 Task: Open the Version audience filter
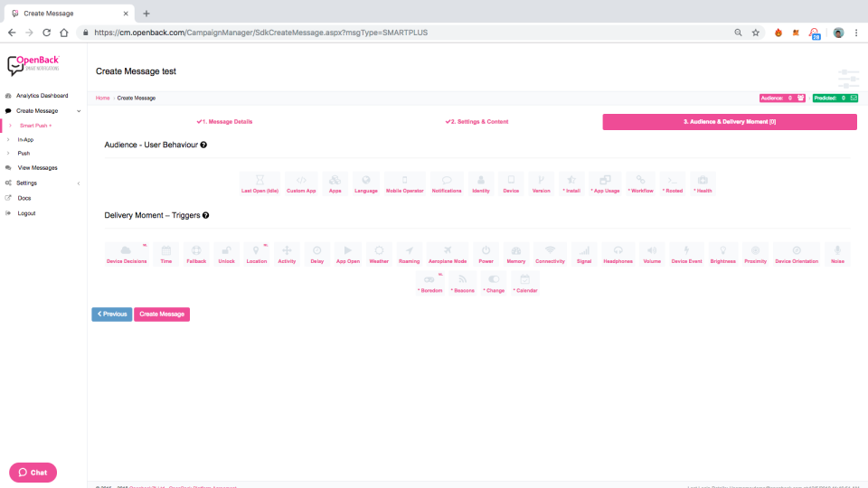pyautogui.click(x=542, y=183)
